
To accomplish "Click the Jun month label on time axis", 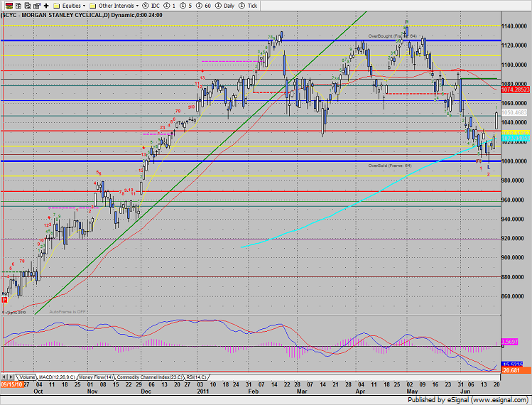I will pos(465,391).
